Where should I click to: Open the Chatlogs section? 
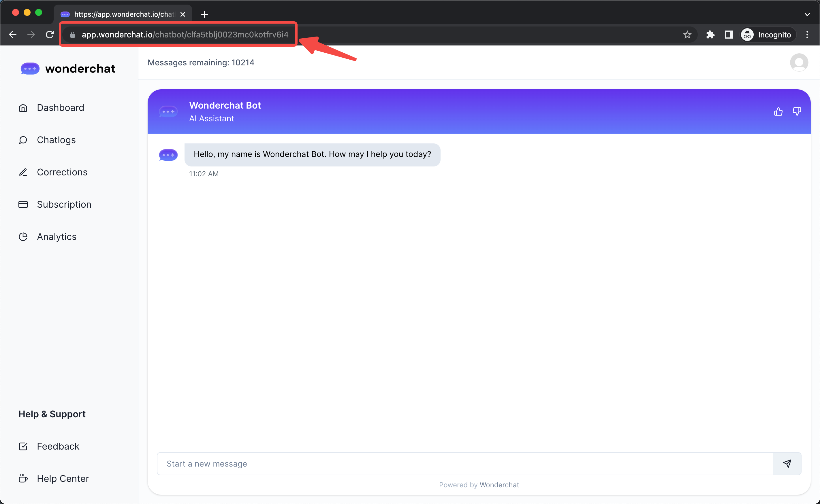[x=56, y=140]
